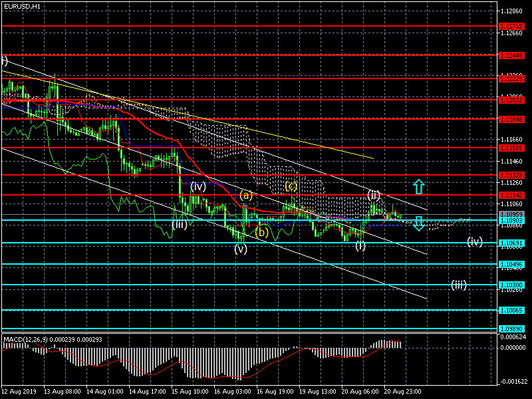Viewport: 532px width, 399px height.
Task: Click the 20 Aug 06:00 time label
Action: [360, 392]
